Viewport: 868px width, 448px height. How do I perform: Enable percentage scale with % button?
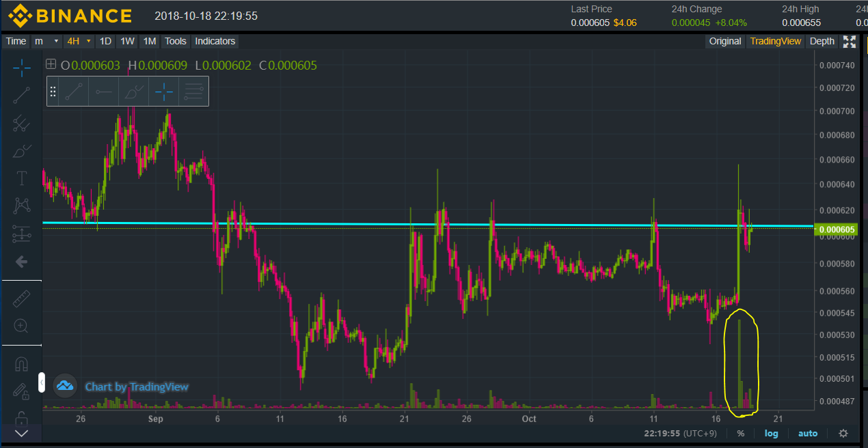[x=741, y=434]
